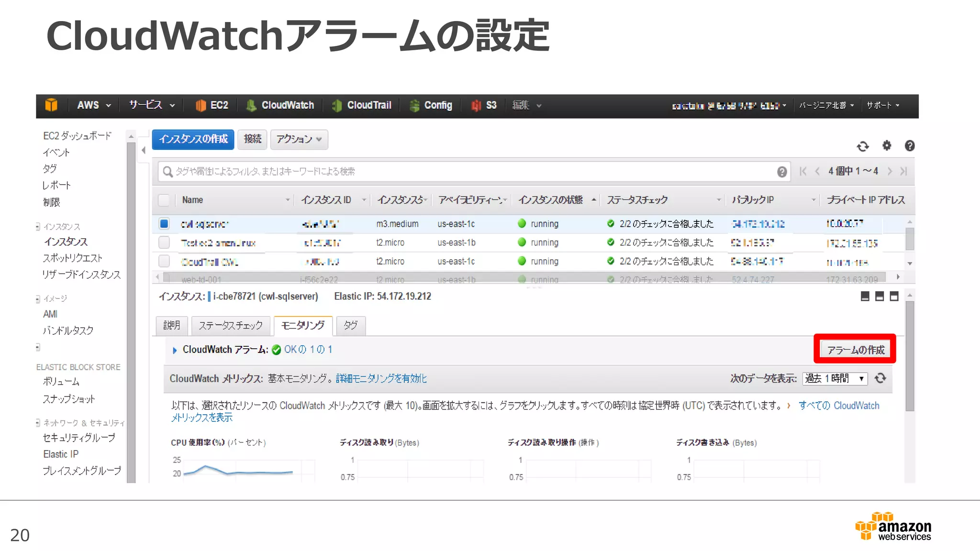Switch to the ステータスチェック tab

click(x=231, y=326)
